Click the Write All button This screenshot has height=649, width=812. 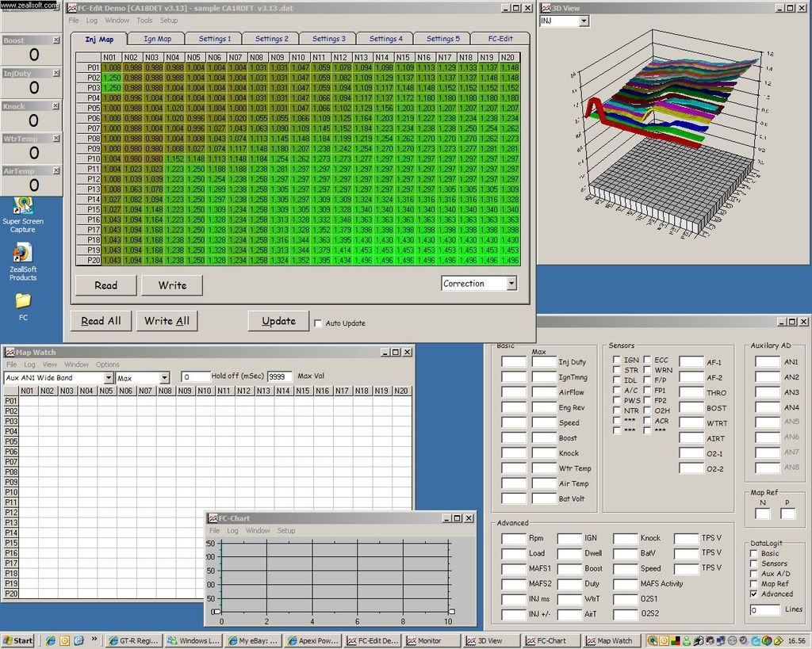pos(167,321)
